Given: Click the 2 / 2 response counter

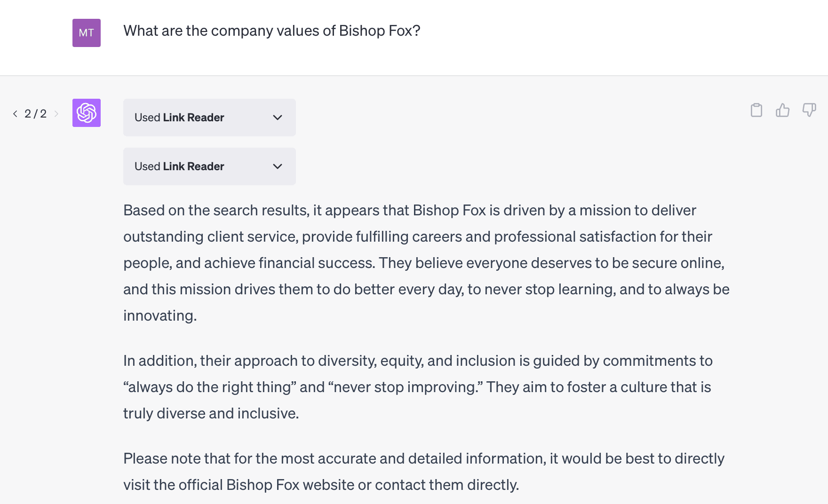Looking at the screenshot, I should 36,114.
